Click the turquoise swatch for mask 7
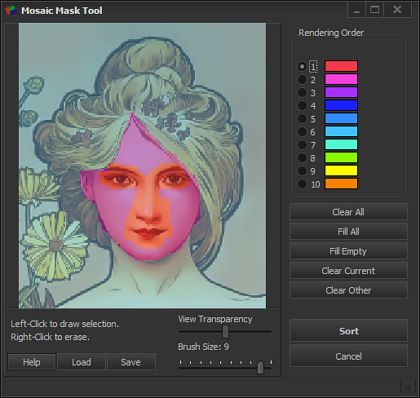The width and height of the screenshot is (420, 398). (341, 144)
